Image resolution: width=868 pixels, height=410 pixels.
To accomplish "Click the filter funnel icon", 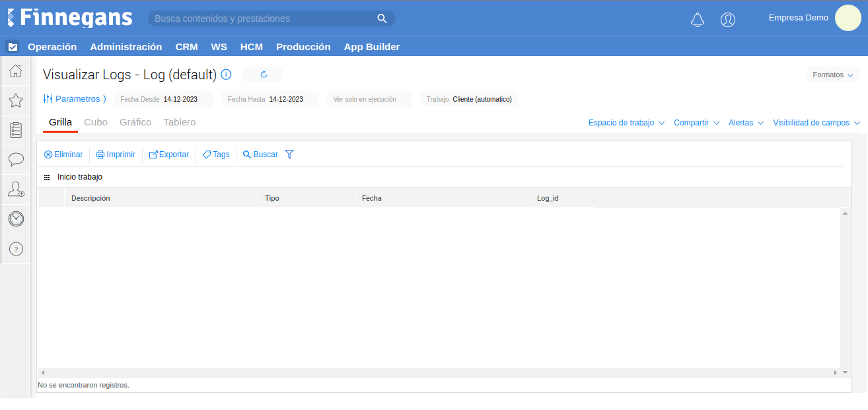I will (x=289, y=154).
